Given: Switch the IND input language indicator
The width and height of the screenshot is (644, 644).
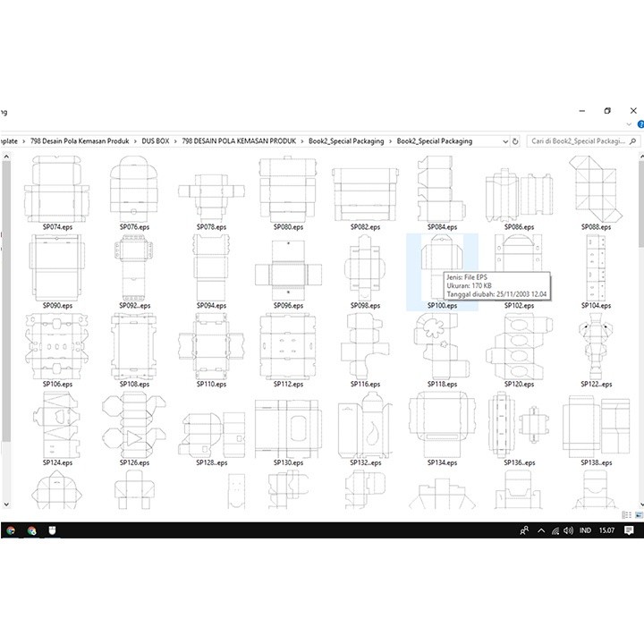Looking at the screenshot, I should [x=585, y=530].
